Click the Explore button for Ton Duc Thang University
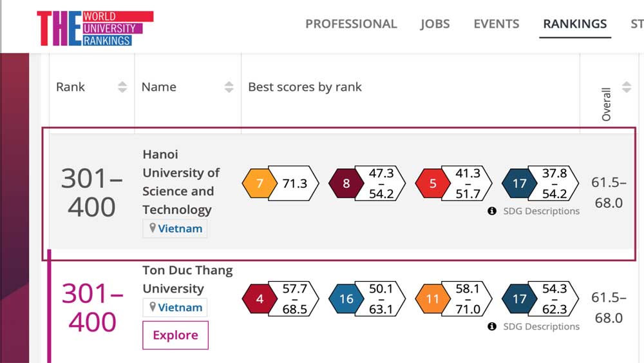644x363 pixels. pos(175,335)
